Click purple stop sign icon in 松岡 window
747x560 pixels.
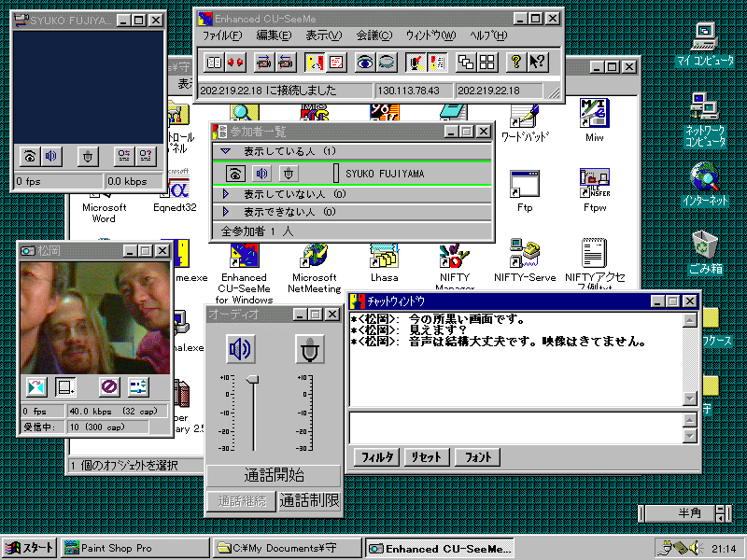tap(109, 387)
